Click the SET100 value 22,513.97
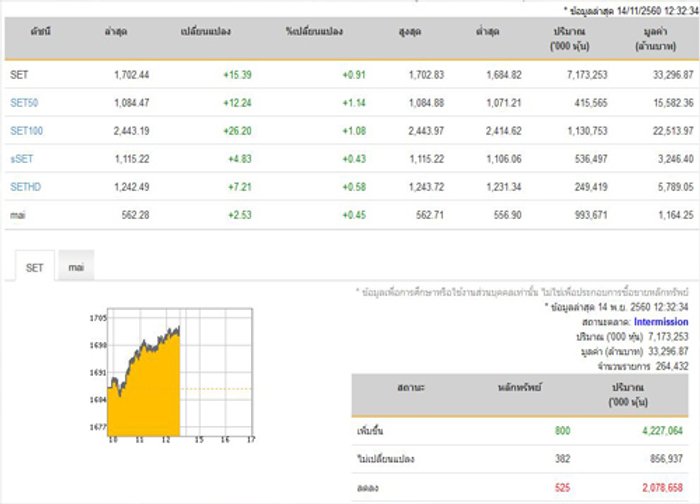 [x=673, y=131]
